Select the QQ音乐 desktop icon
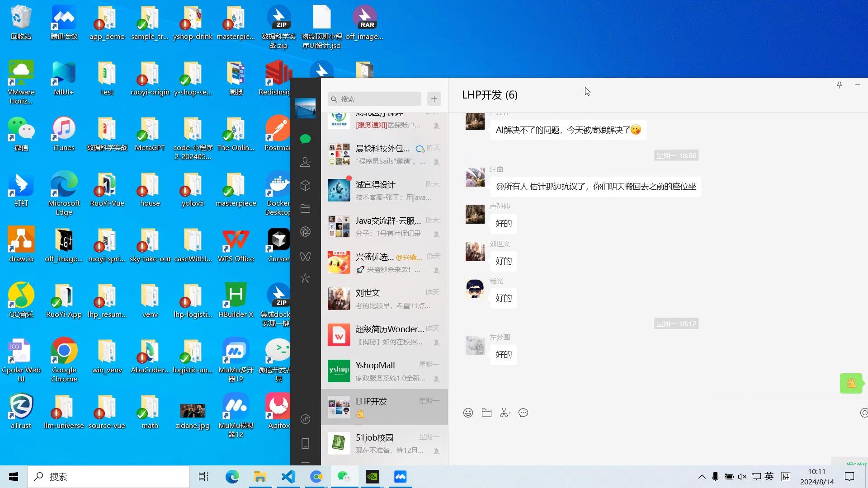 (21, 301)
